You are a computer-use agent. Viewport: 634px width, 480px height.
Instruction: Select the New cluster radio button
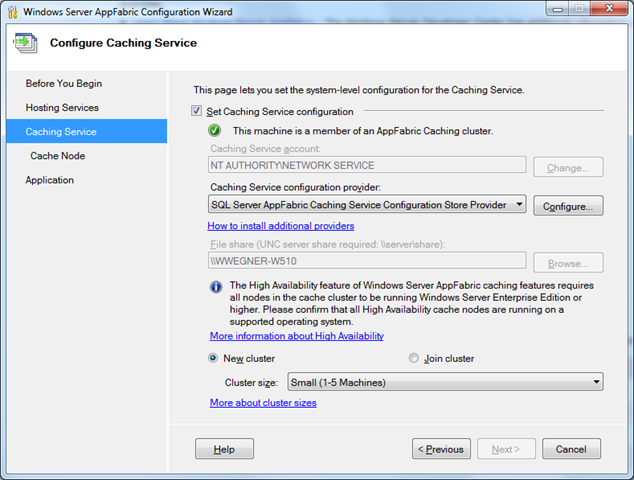pyautogui.click(x=213, y=358)
